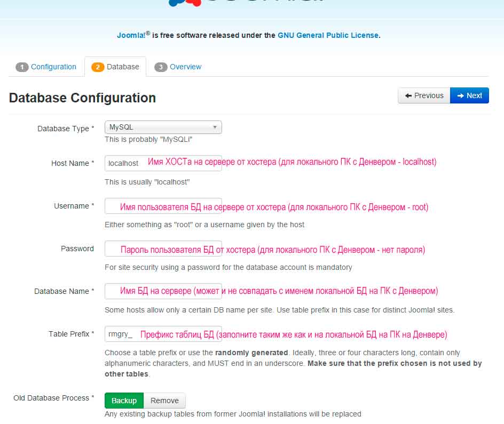Open the Database Type MySQL dropdown
Screen dimensions: 504x424
pyautogui.click(x=163, y=127)
